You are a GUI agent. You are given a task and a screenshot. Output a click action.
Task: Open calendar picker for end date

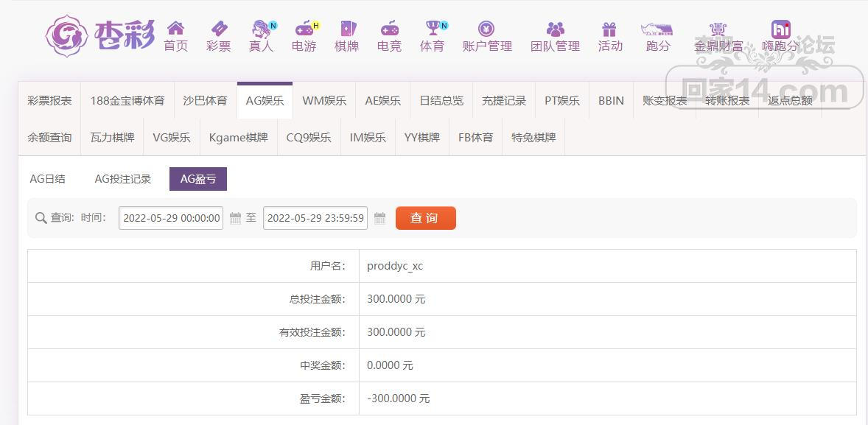pos(380,218)
